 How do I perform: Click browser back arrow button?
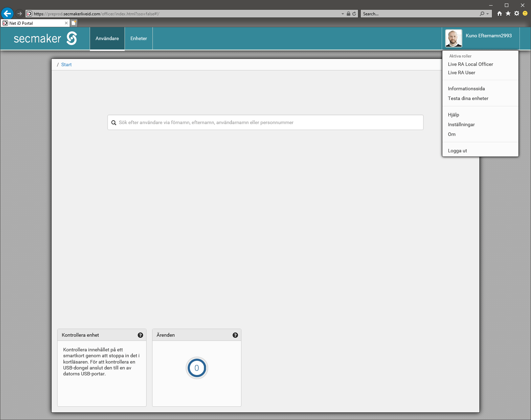click(x=7, y=14)
